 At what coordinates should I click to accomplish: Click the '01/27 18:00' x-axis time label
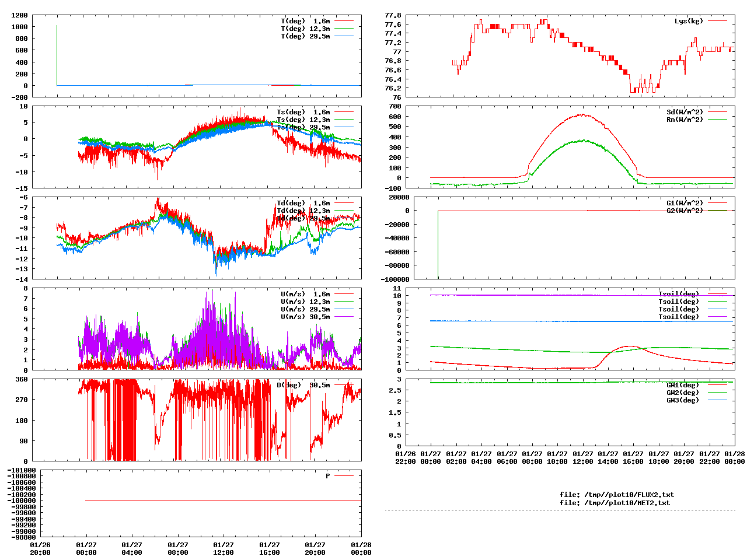[659, 458]
